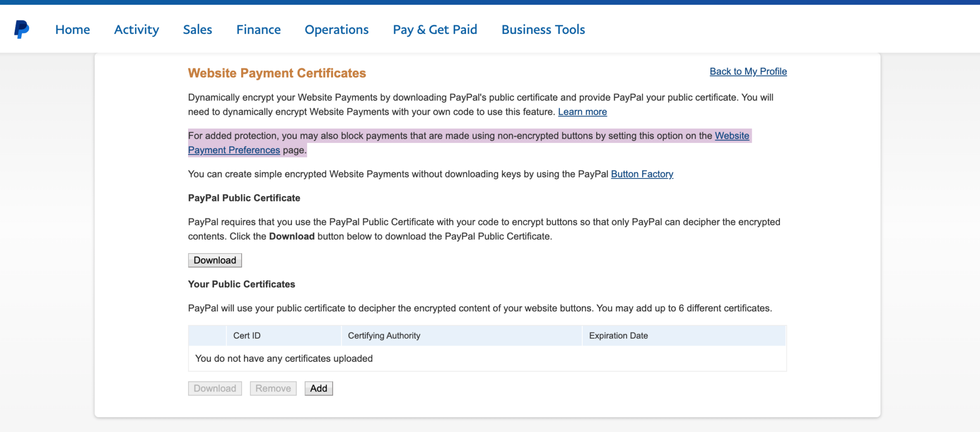Open the Business Tools menu
The width and height of the screenshot is (980, 432).
click(x=543, y=29)
